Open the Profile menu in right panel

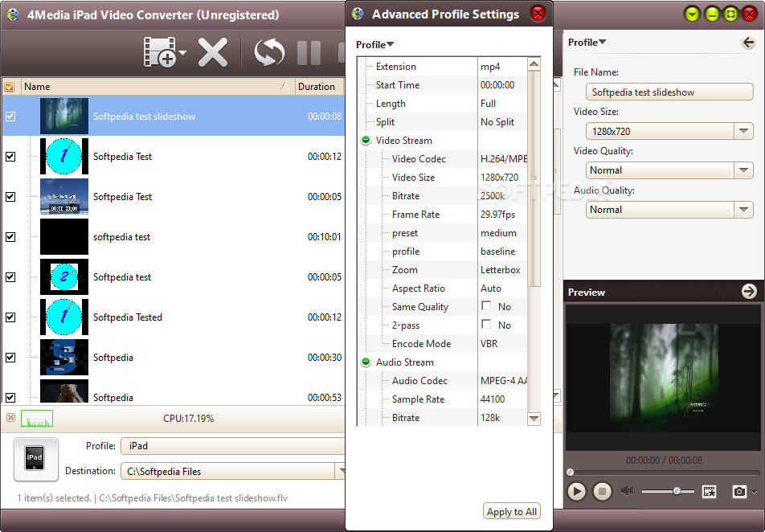pos(587,43)
